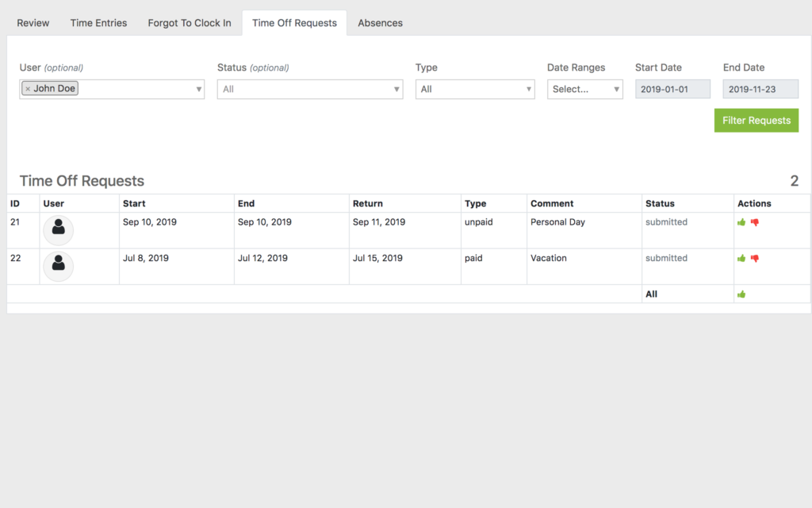This screenshot has height=508, width=812.
Task: Go to Forgot To Clock In tab
Action: tap(190, 23)
